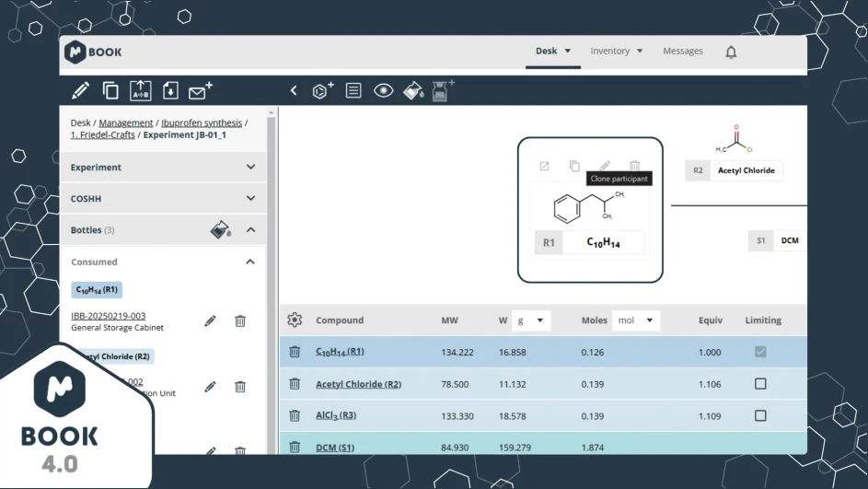The height and width of the screenshot is (489, 868).
Task: Open the Moles unit dropdown showing mol
Action: click(x=636, y=320)
